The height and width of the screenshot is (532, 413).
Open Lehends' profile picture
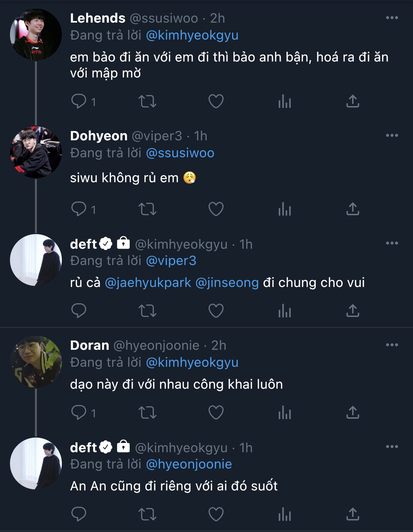pos(36,35)
